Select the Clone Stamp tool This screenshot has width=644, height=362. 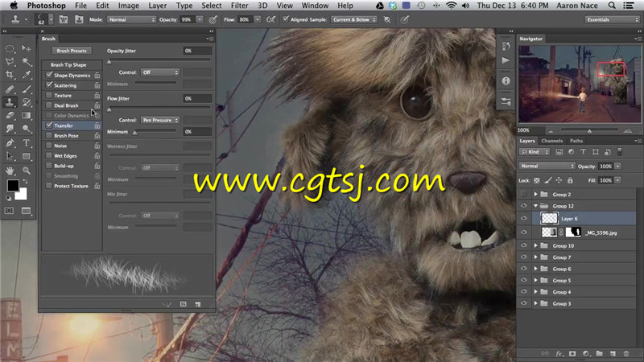click(x=10, y=102)
